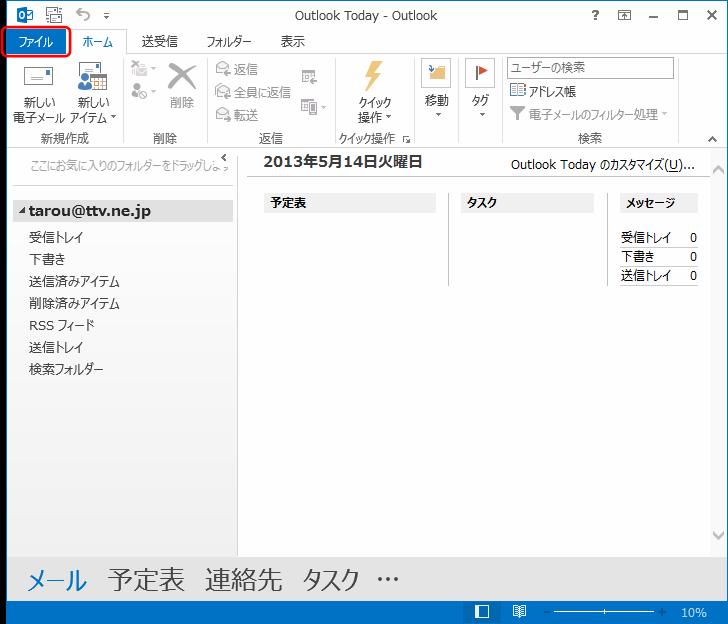This screenshot has height=624, width=728.
Task: Open the ファイル tab
Action: (x=35, y=42)
